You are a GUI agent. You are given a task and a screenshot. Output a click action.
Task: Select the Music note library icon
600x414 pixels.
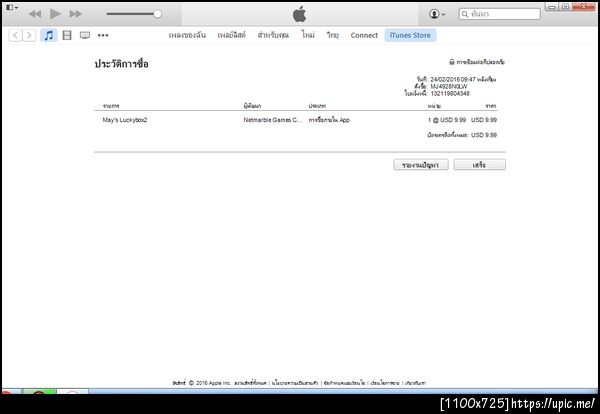tap(49, 36)
